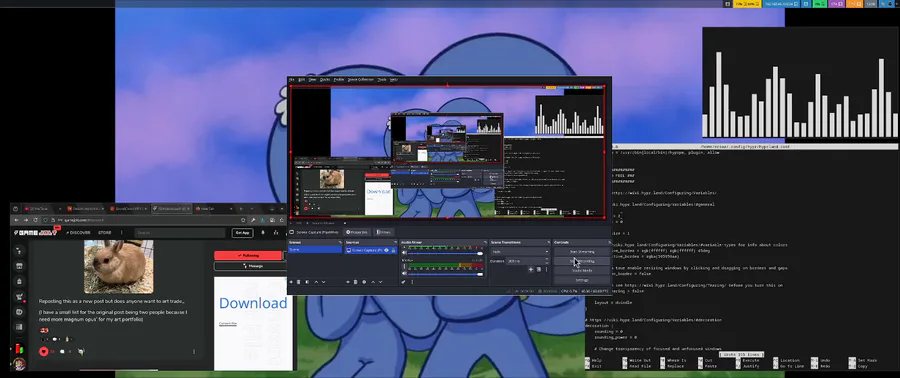Switch to the SoundCloud browser tab
This screenshot has height=378, width=900.
click(x=129, y=209)
